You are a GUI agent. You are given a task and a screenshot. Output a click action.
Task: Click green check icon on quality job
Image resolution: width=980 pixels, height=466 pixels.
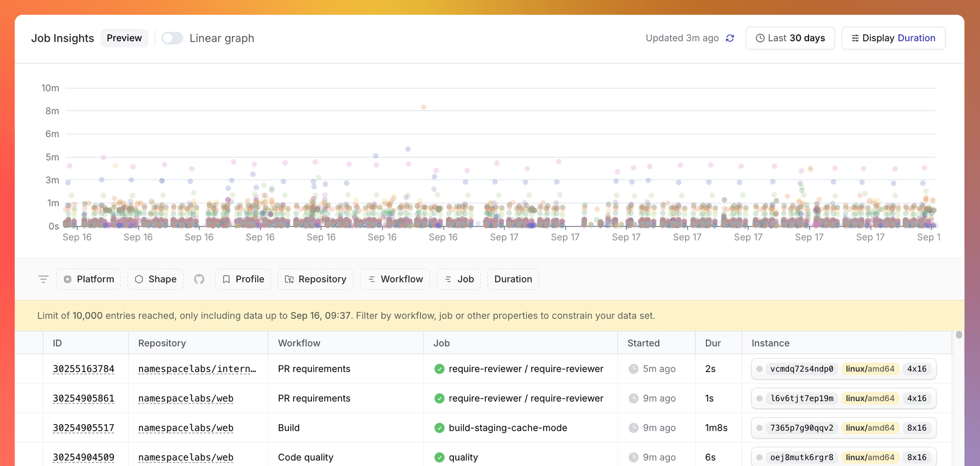pos(439,457)
